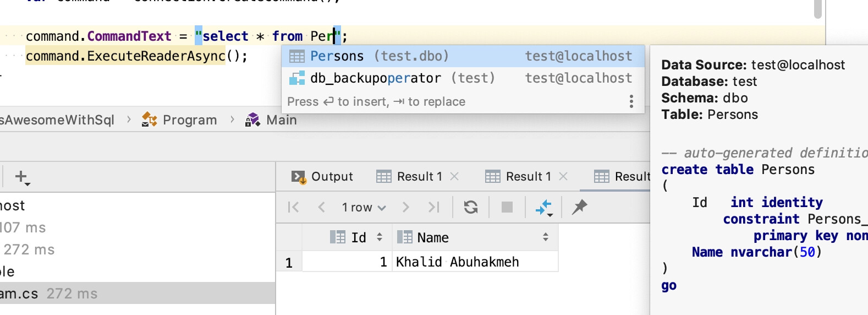The height and width of the screenshot is (315, 868).
Task: Go to the next page of results
Action: (406, 207)
